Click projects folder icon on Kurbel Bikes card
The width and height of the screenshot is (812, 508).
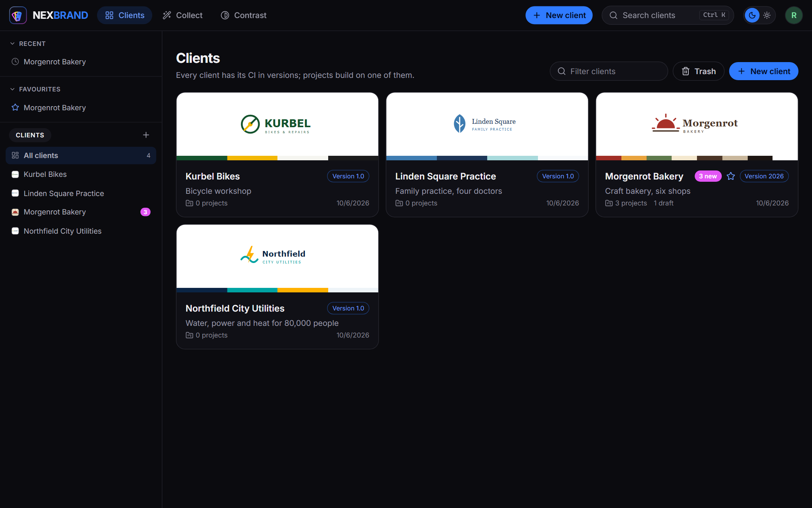pos(189,203)
